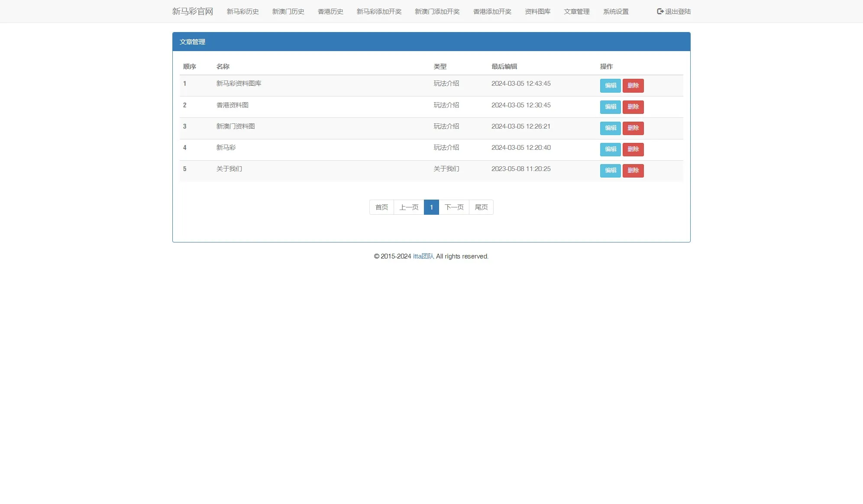863x504 pixels.
Task: Jump to 首页 in pagination
Action: [381, 207]
